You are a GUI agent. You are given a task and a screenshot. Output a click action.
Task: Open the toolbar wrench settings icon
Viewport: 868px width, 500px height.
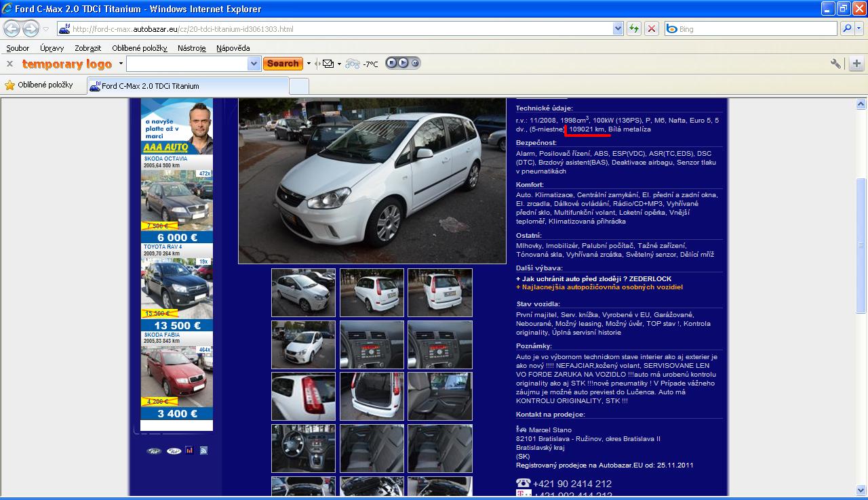coord(835,64)
